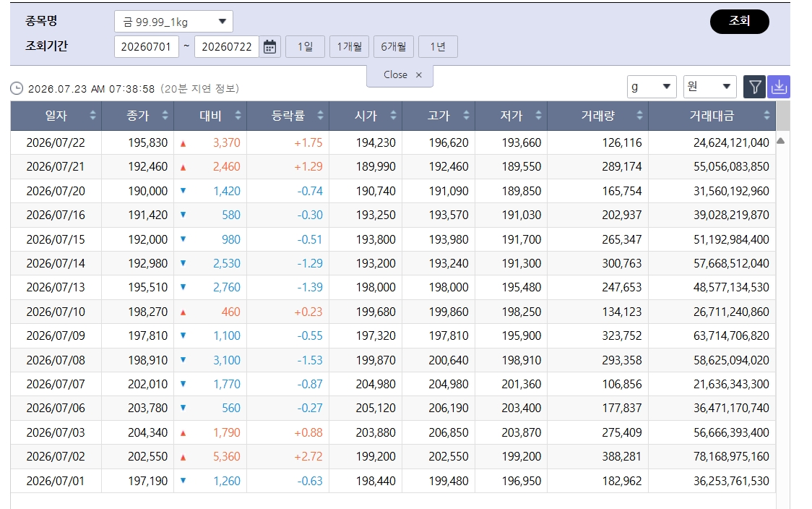Sort table by 일자 column arrows
Screen dimensions: 812x509
pyautogui.click(x=92, y=116)
